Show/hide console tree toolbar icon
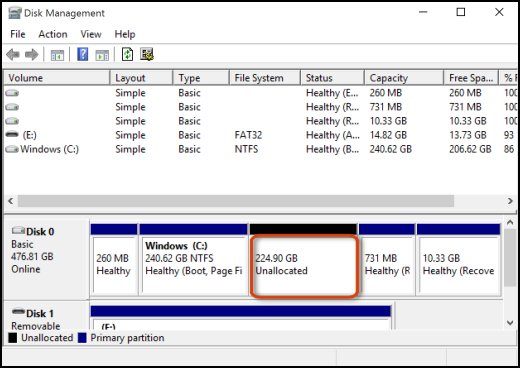Image resolution: width=520 pixels, height=368 pixels. tap(57, 55)
